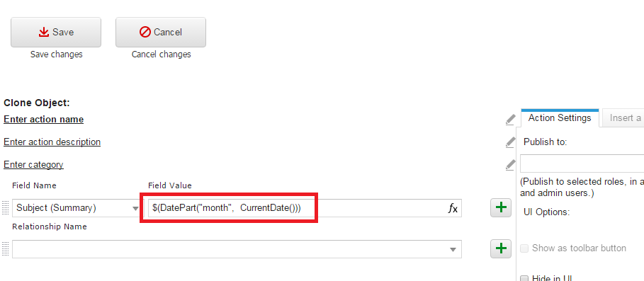Save changes with the Save button

pos(56,33)
